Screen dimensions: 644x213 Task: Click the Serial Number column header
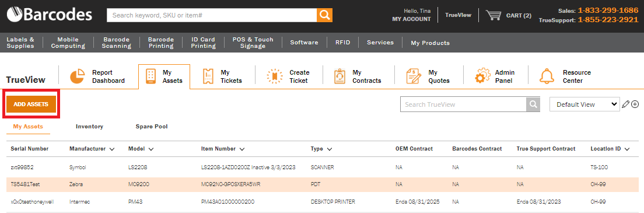point(30,149)
